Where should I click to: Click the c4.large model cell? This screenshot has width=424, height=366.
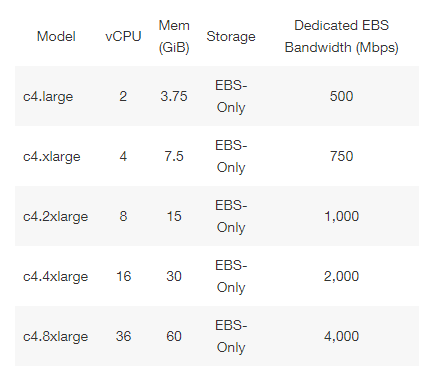tap(48, 96)
